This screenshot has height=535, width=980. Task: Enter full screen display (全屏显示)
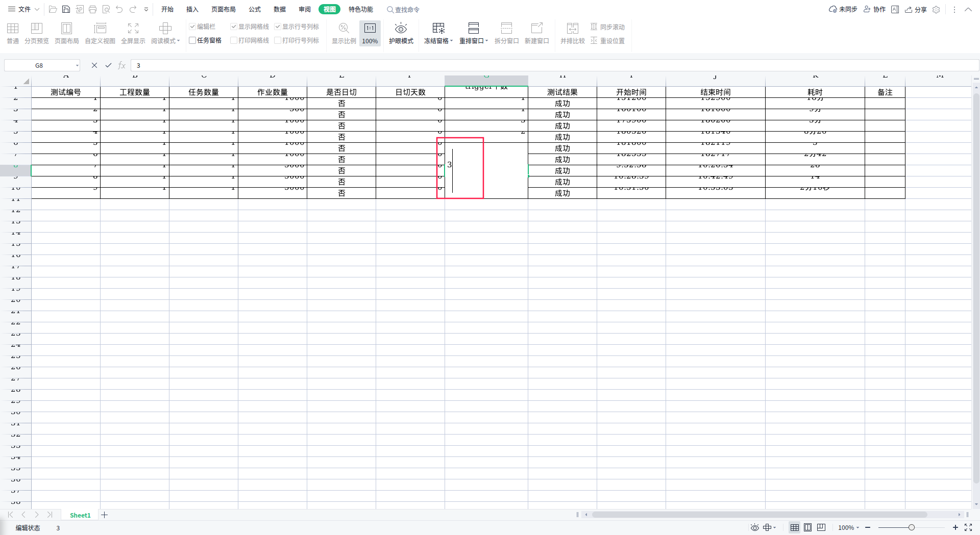click(x=133, y=33)
